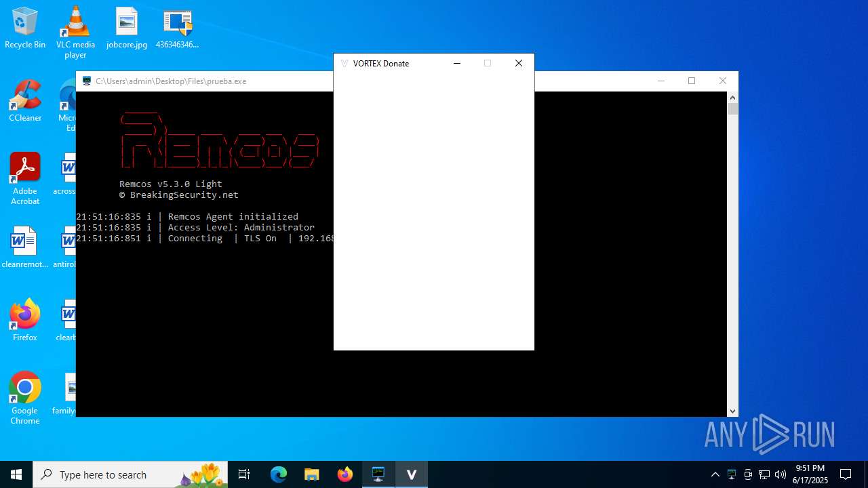Screen dimensions: 868x488
Task: Close the prueba.exe console window
Action: click(723, 81)
